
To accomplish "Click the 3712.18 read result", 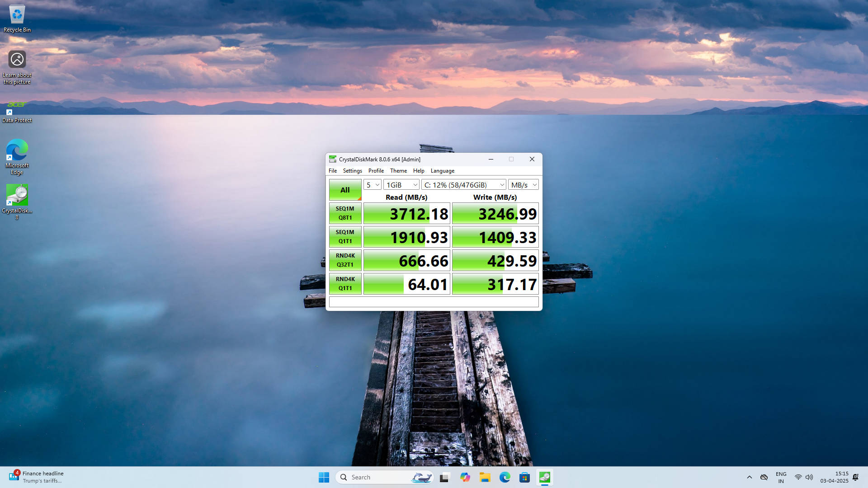I will pyautogui.click(x=407, y=213).
